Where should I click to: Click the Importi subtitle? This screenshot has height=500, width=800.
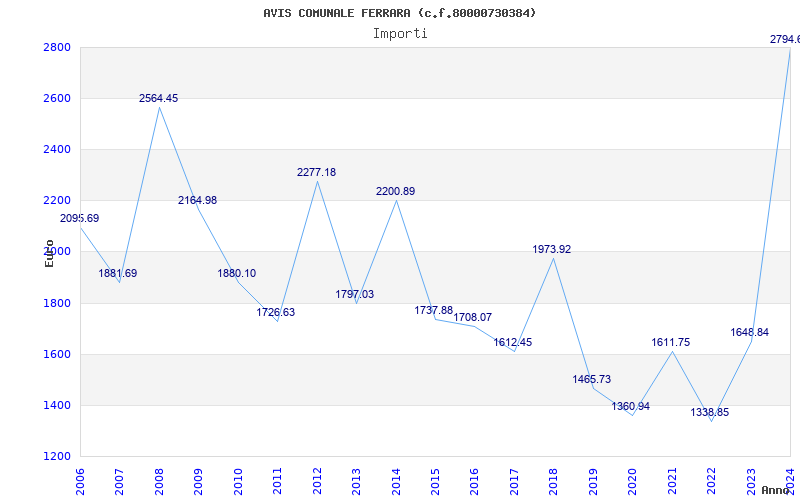(x=400, y=34)
